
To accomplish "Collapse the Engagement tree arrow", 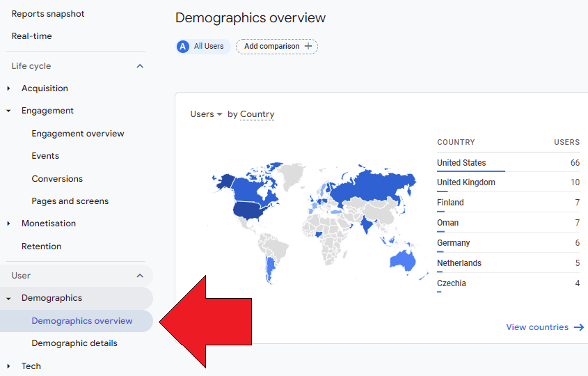I will coord(8,111).
